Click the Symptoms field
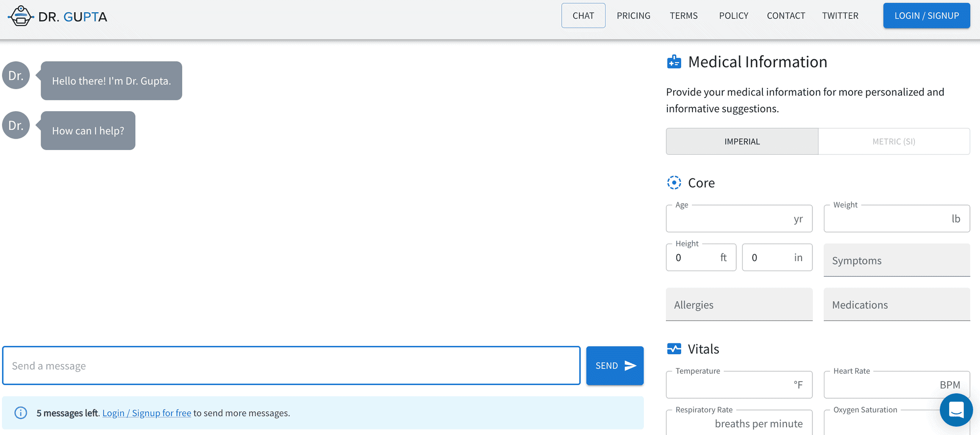The image size is (980, 435). [x=897, y=260]
